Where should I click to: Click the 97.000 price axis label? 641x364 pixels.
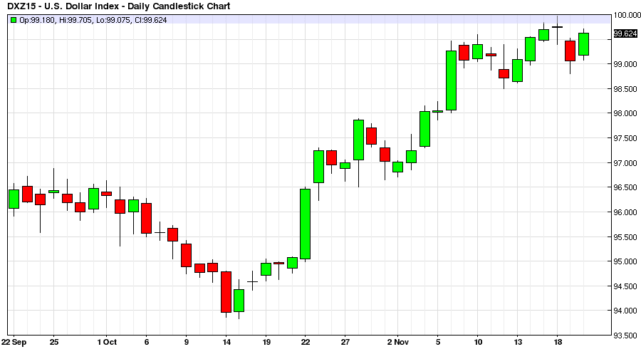(625, 163)
